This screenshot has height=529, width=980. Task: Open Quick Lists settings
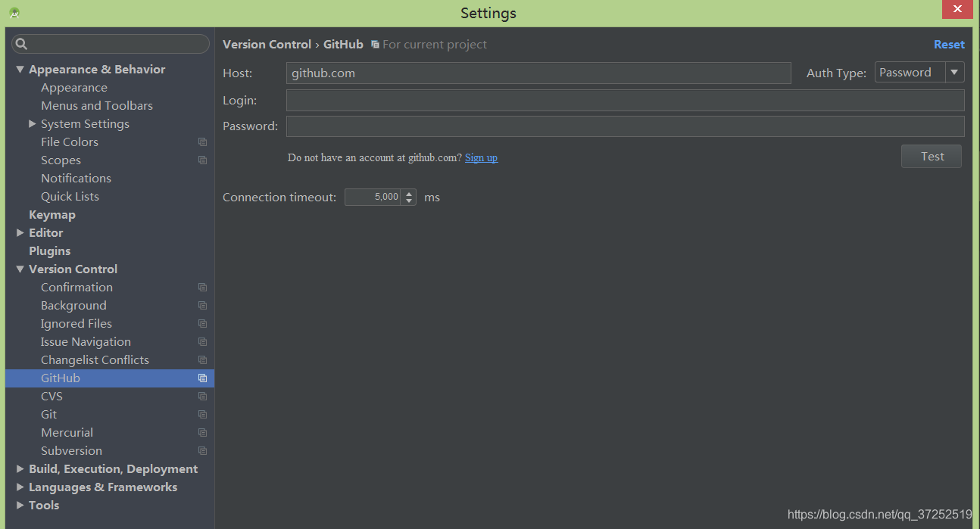point(70,197)
